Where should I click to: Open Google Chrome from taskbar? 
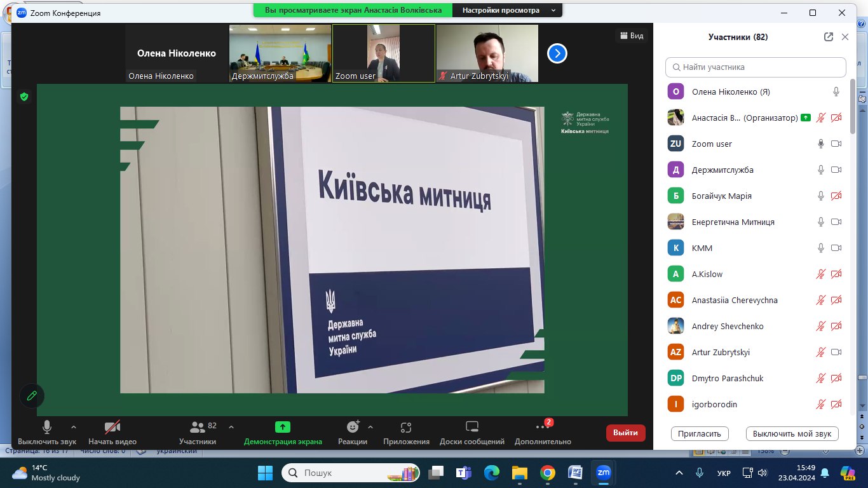[x=548, y=473]
